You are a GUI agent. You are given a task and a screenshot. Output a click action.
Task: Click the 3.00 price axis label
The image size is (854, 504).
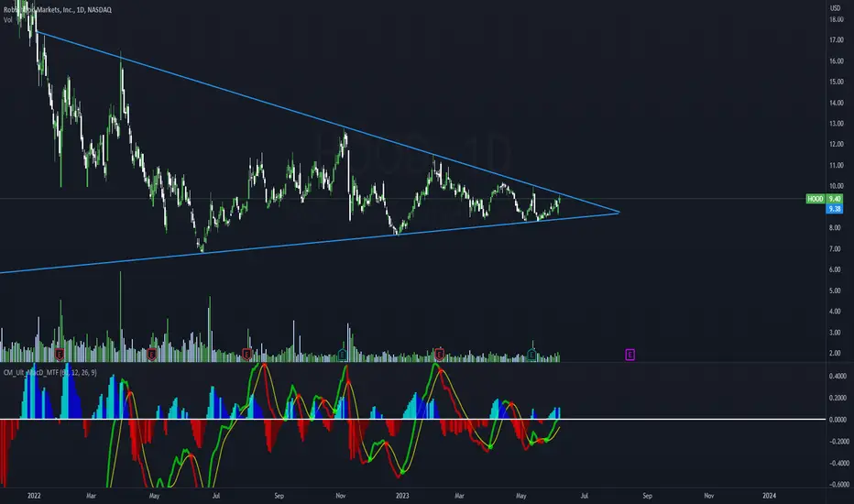[835, 333]
